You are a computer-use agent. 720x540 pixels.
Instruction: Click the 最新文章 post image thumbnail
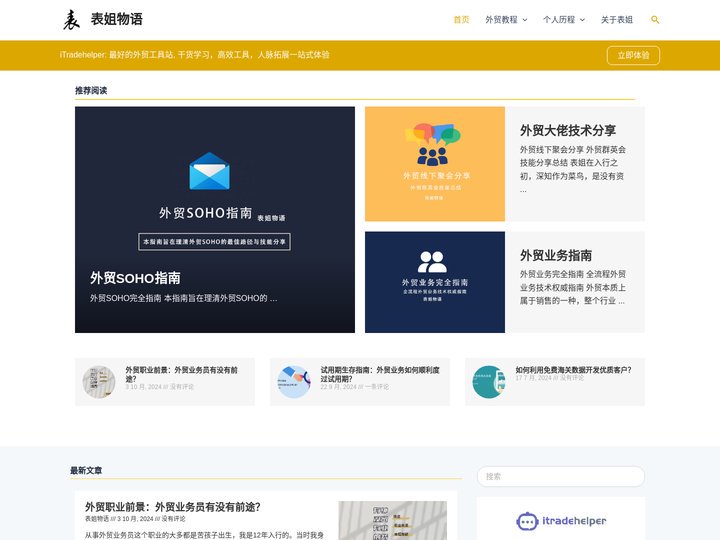tap(393, 520)
